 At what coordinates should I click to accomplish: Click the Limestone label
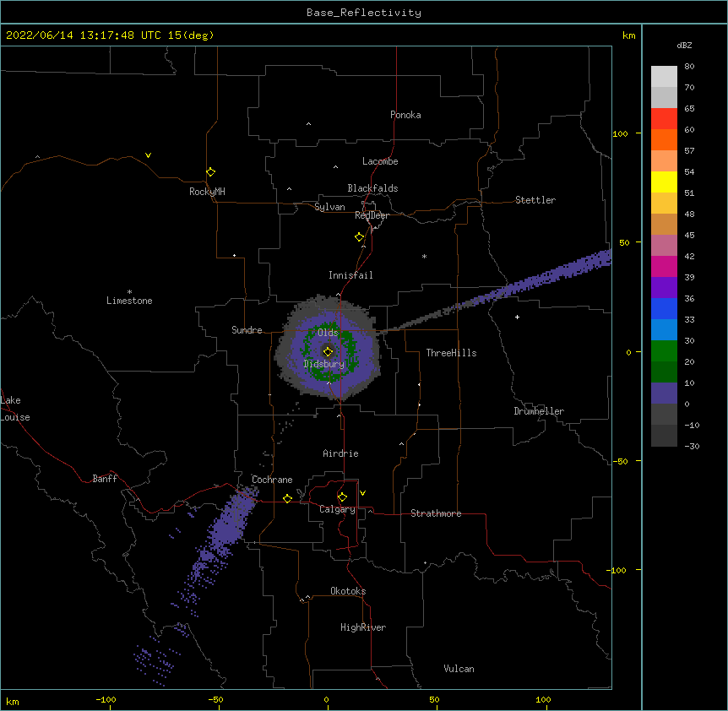129,301
